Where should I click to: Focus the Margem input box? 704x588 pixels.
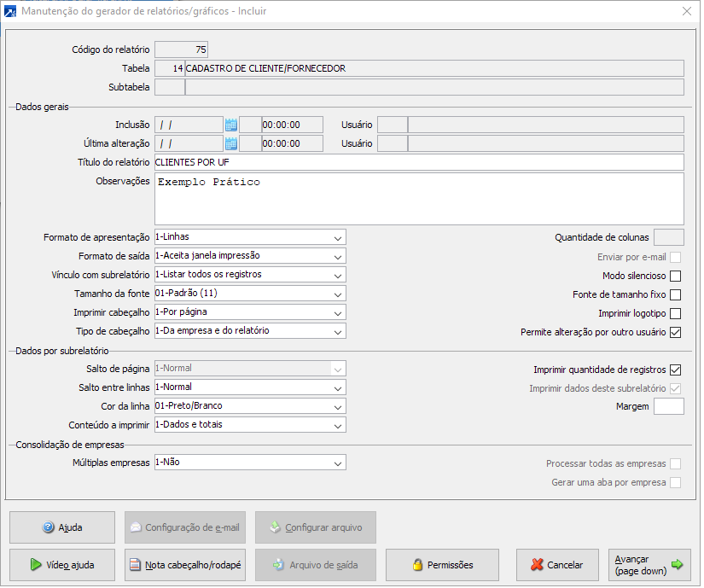click(x=668, y=406)
